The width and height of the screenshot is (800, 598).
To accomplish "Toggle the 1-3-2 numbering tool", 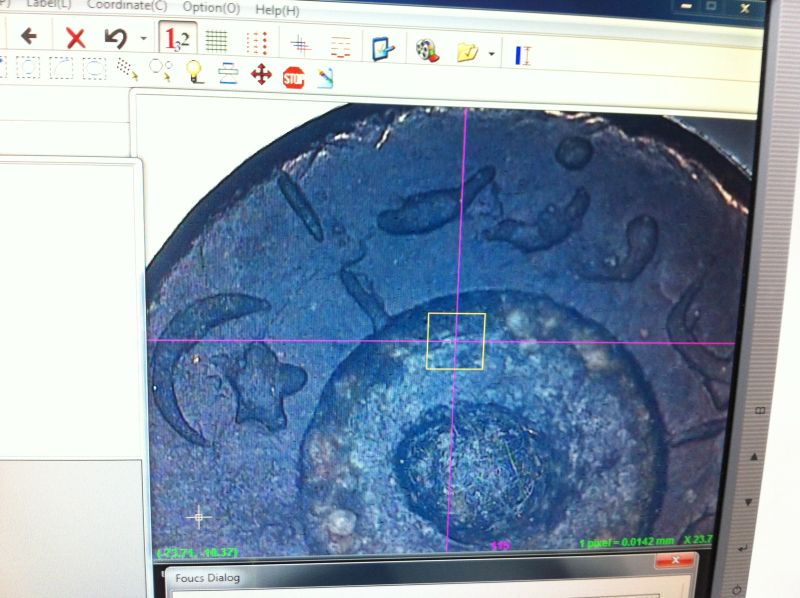I will click(x=177, y=41).
